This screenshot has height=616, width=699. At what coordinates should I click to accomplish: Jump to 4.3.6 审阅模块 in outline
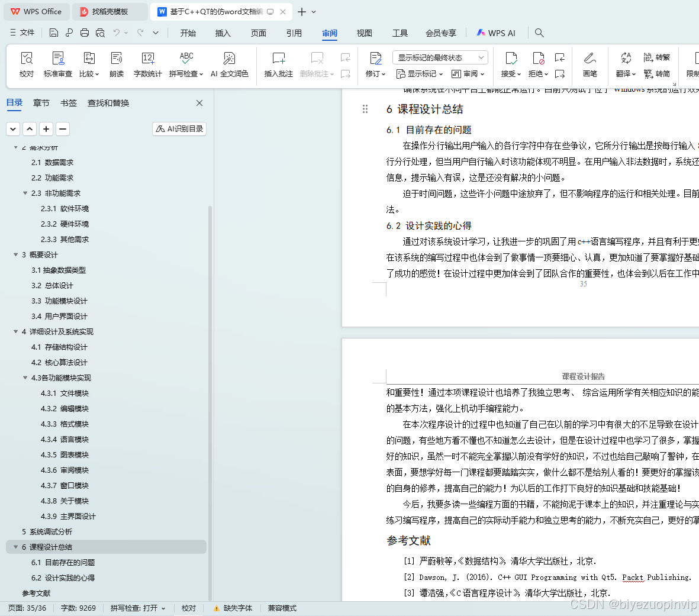65,470
